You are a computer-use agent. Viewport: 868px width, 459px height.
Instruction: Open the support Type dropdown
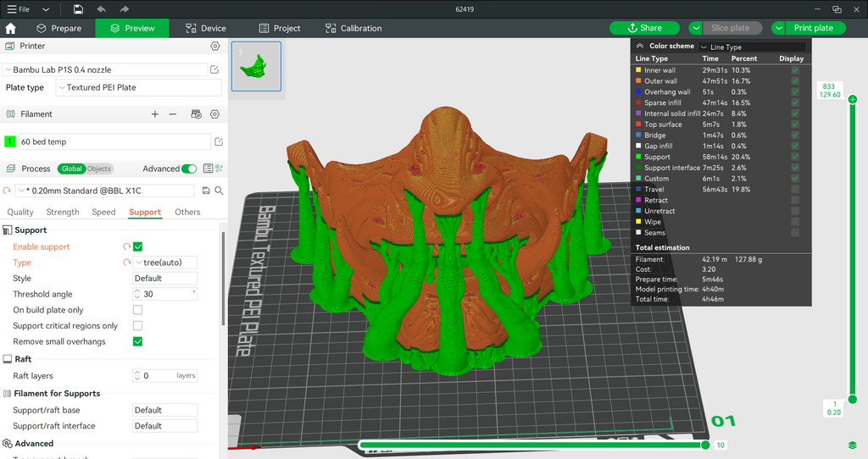[165, 263]
